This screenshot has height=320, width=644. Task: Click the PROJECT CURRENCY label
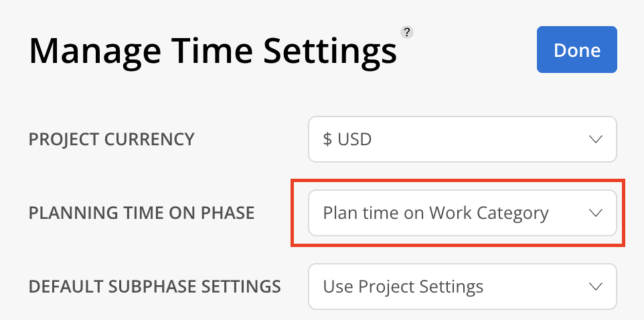point(111,139)
